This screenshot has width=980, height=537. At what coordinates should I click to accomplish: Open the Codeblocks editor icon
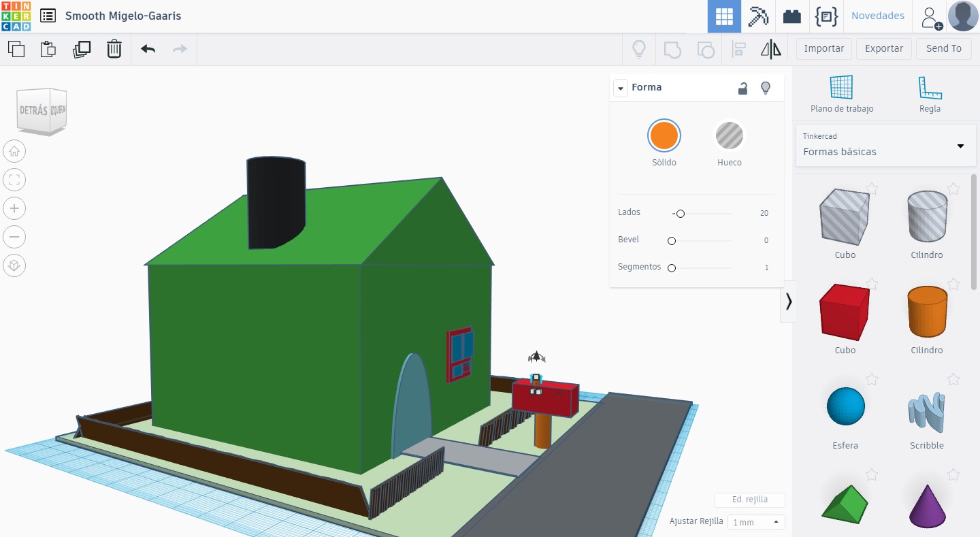(x=826, y=16)
